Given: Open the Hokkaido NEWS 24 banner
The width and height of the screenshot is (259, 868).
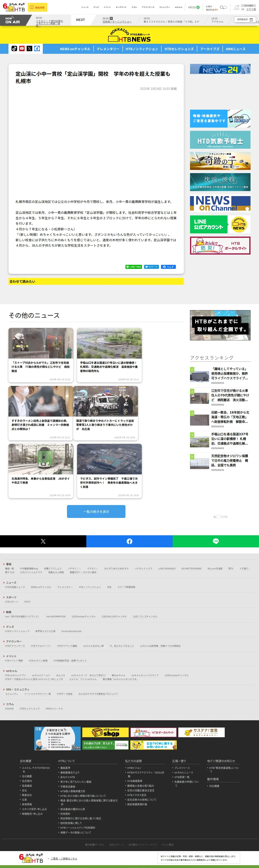Looking at the screenshot, I should (220, 69).
